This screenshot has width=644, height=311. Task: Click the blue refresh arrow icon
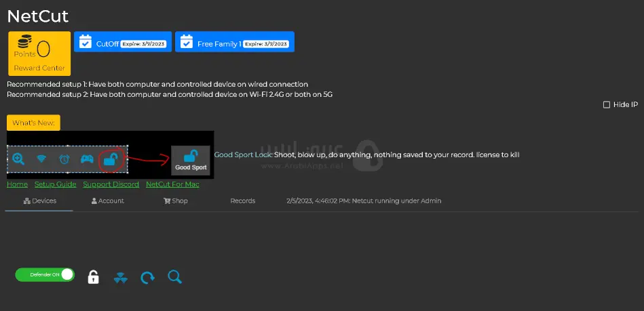(147, 277)
